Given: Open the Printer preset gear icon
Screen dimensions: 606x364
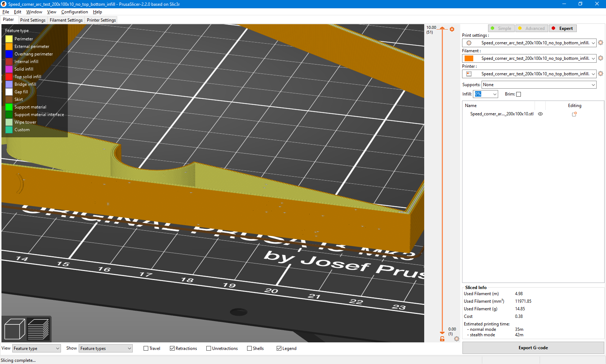Looking at the screenshot, I should click(601, 74).
